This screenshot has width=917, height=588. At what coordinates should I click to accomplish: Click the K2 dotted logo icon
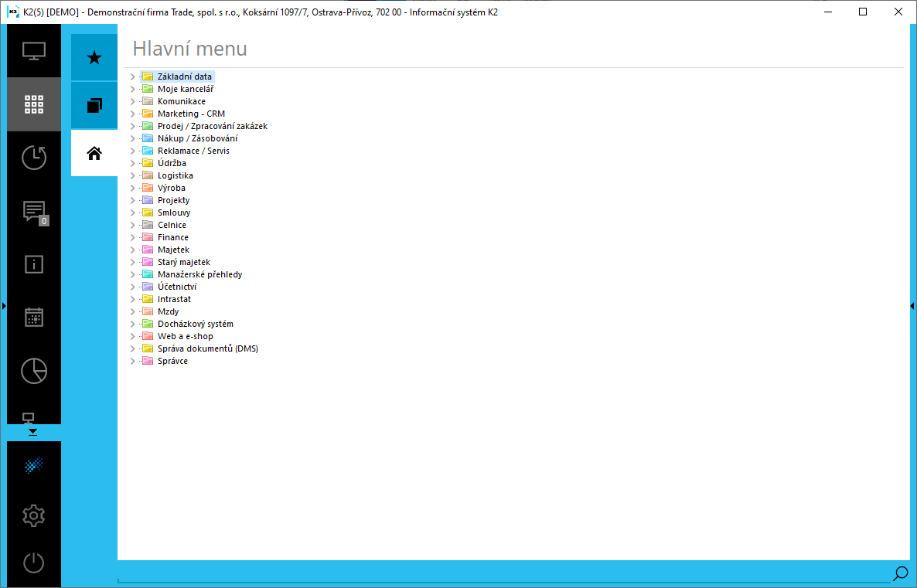(x=34, y=465)
